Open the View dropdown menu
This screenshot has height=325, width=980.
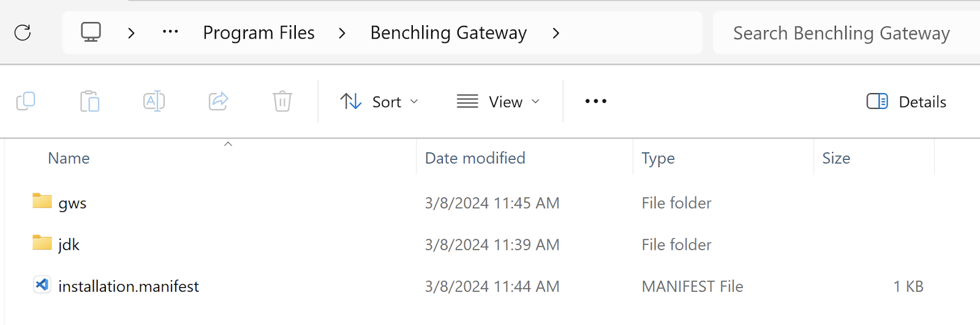coord(499,102)
